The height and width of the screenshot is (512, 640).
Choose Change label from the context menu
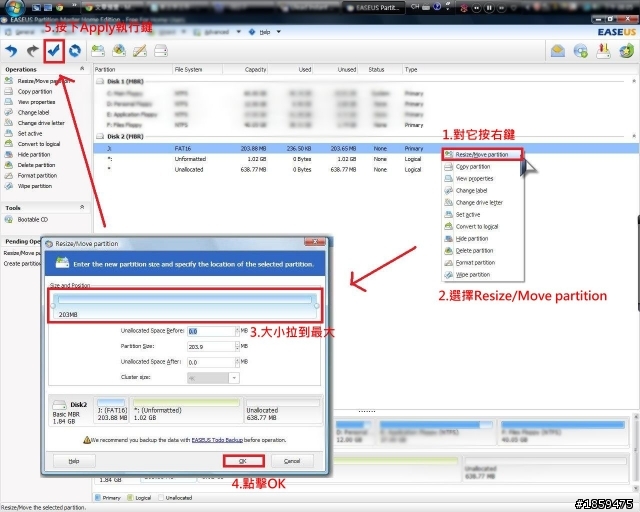(471, 191)
